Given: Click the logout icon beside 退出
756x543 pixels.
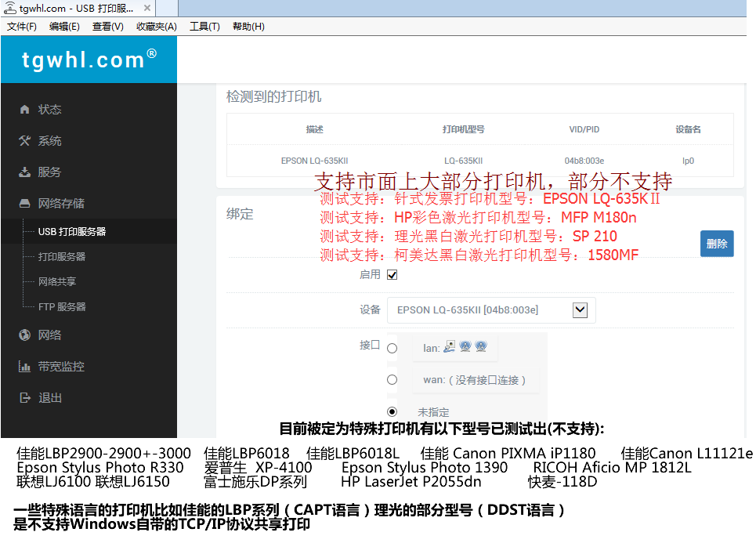Looking at the screenshot, I should tap(24, 398).
